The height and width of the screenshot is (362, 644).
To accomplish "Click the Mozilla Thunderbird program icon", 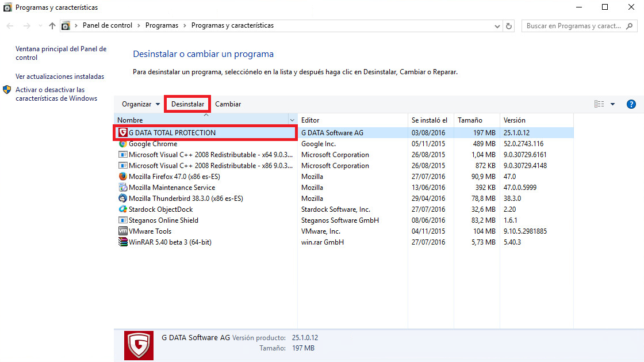I will pos(123,198).
